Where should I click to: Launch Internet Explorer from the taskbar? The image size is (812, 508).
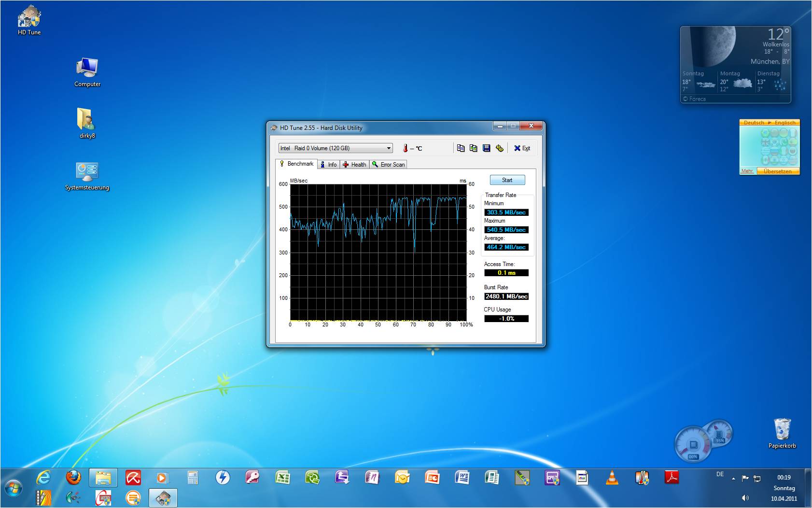(43, 478)
